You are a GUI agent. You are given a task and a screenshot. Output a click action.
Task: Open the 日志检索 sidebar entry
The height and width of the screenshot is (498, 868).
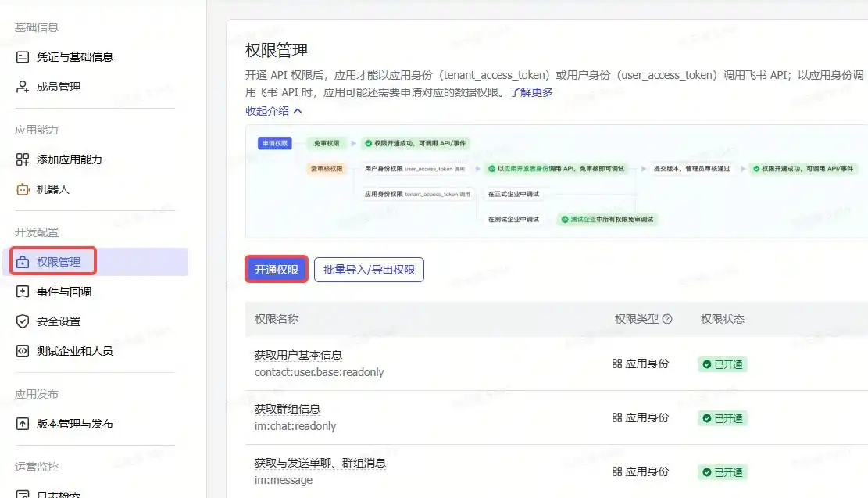click(59, 493)
